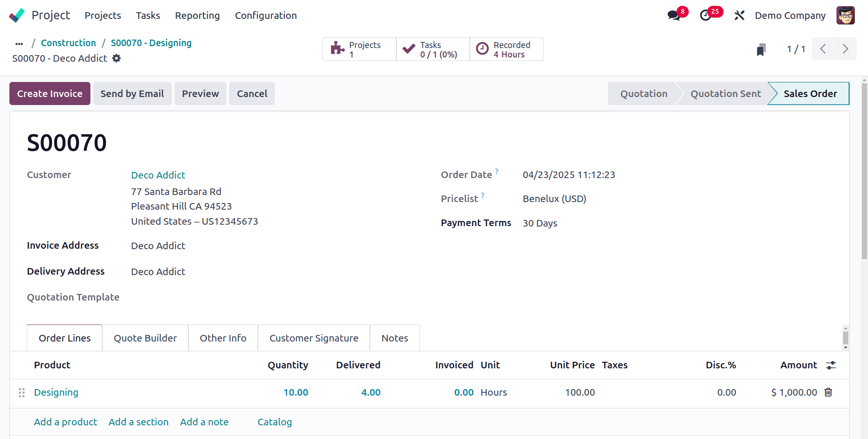Click the Create Invoice button
The height and width of the screenshot is (439, 868).
pyautogui.click(x=50, y=93)
